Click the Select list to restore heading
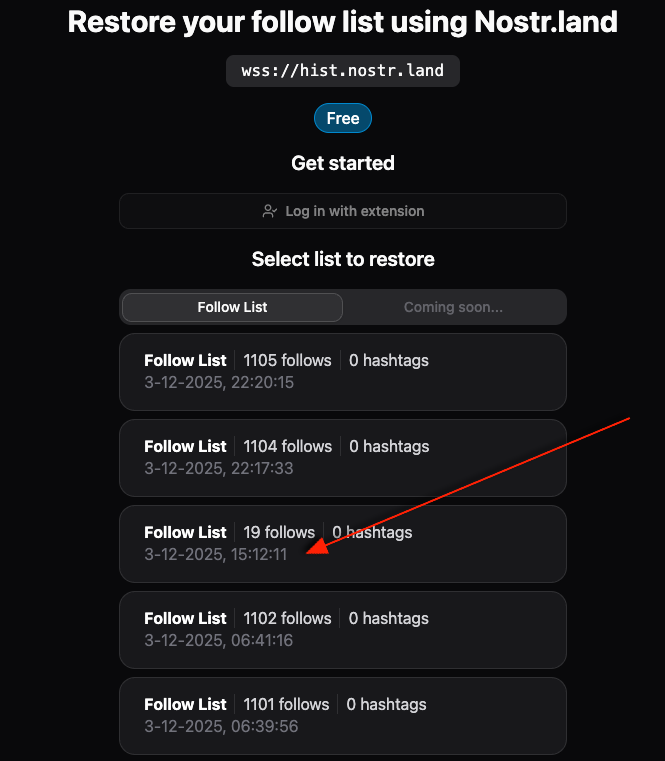Image resolution: width=665 pixels, height=761 pixels. [x=342, y=259]
